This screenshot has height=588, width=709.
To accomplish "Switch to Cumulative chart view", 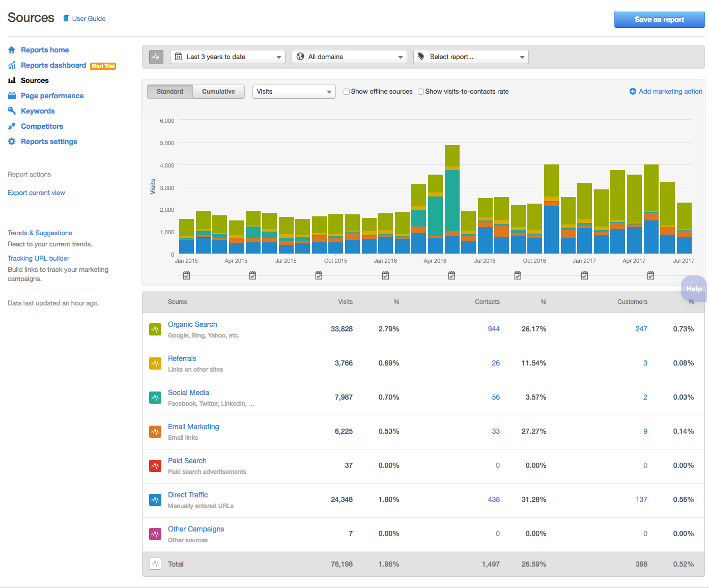I will point(218,92).
